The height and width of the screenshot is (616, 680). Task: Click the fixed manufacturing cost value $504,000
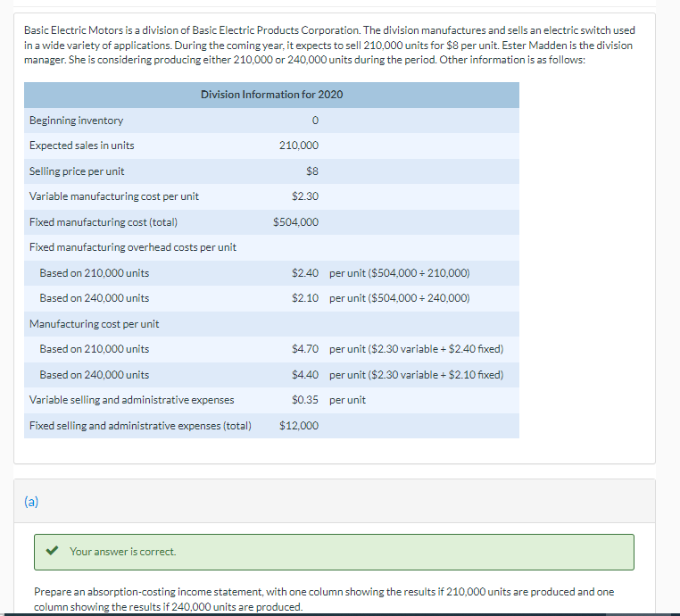[295, 222]
